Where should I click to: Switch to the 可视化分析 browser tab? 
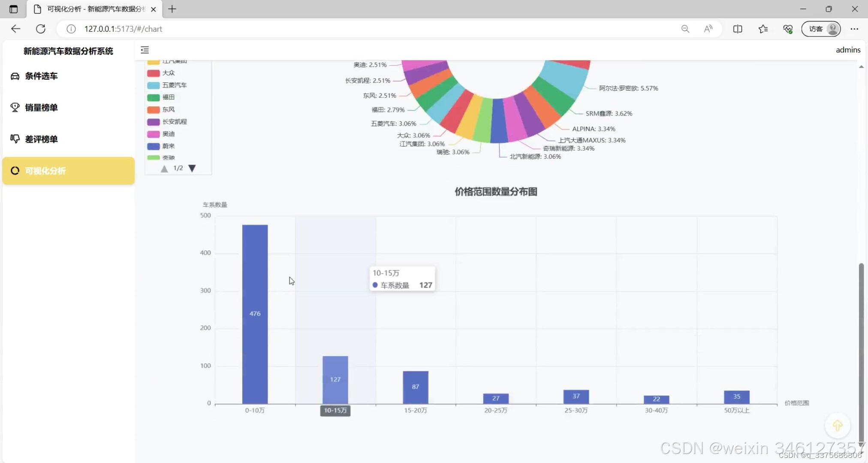point(89,9)
